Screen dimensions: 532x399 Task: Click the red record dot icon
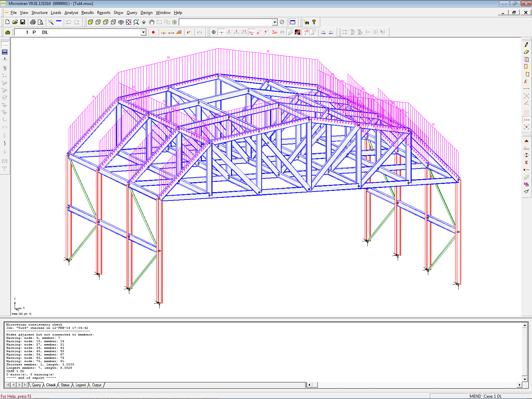(153, 32)
